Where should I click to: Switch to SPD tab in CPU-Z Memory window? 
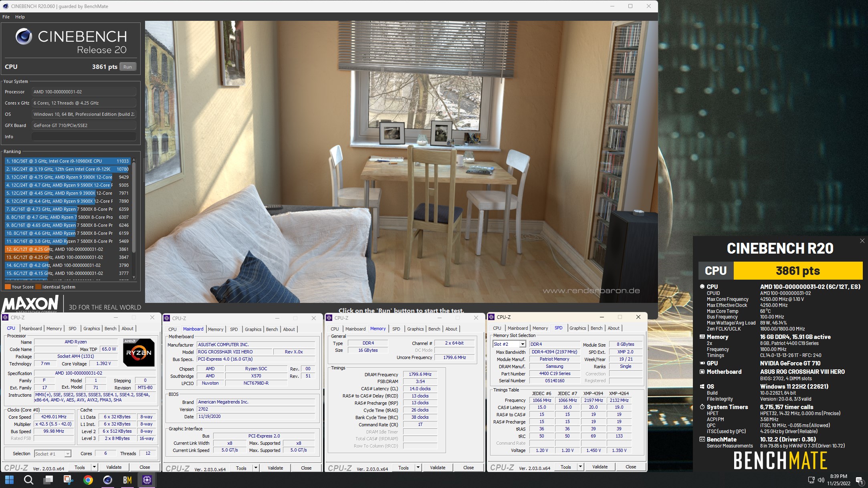tap(396, 329)
